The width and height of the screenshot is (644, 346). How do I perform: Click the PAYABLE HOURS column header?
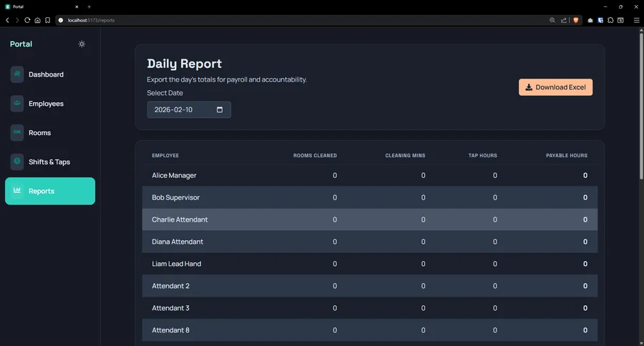(567, 156)
